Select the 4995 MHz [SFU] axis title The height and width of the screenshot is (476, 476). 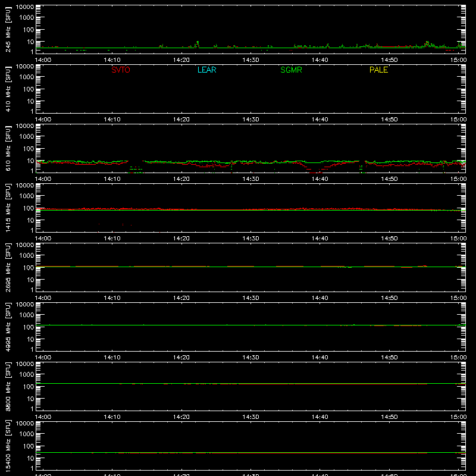tap(8, 327)
